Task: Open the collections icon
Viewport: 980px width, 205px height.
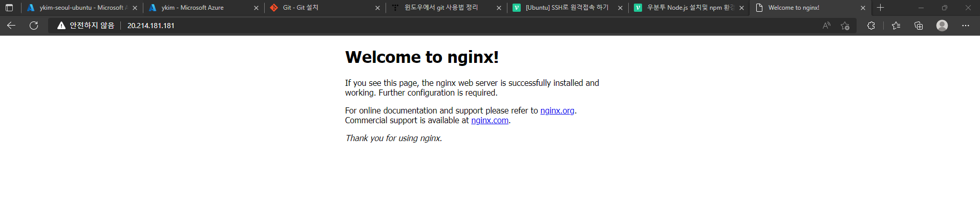Action: tap(919, 26)
